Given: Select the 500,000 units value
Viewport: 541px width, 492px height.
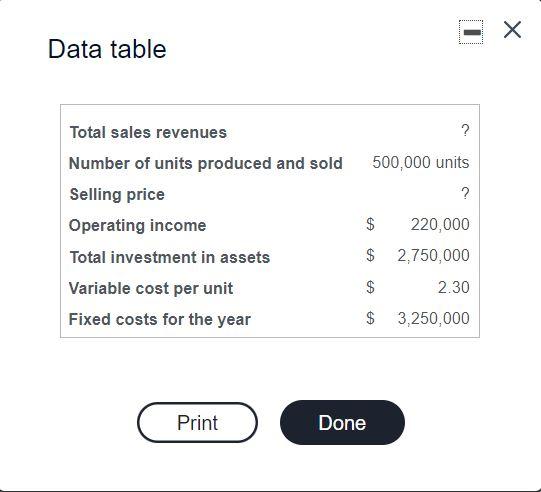Looking at the screenshot, I should click(x=421, y=163).
